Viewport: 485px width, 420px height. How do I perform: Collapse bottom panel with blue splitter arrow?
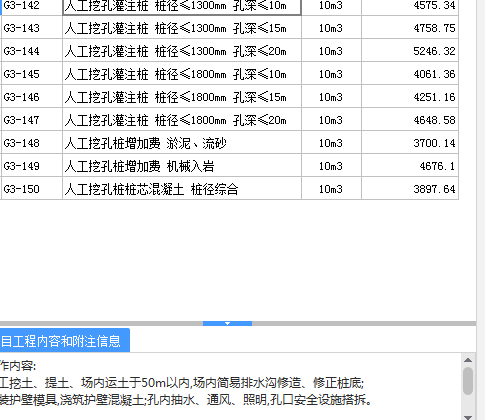(227, 323)
